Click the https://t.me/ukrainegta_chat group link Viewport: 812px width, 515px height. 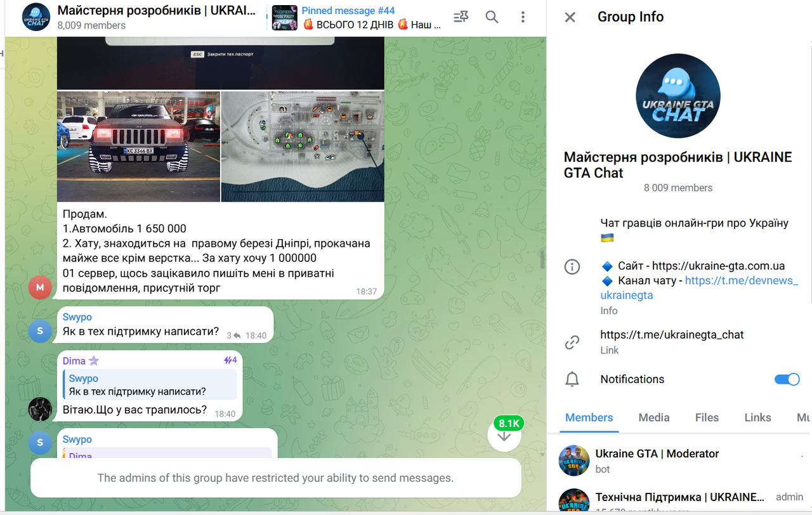[672, 334]
